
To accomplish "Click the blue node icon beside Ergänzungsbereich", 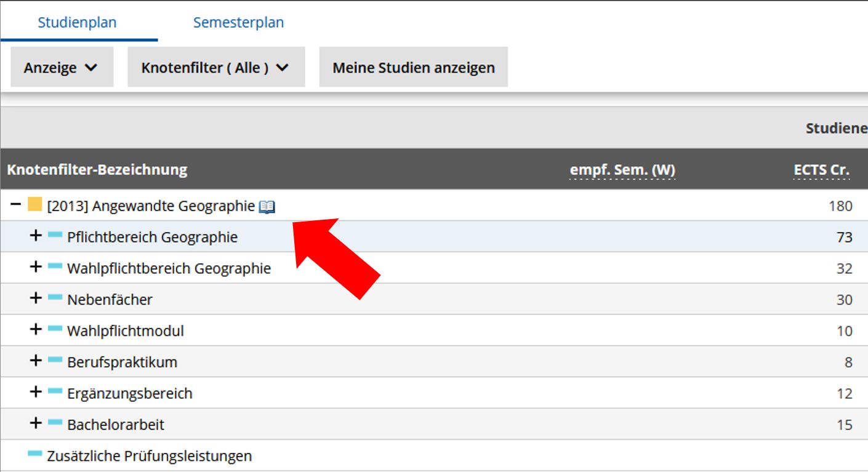I will [x=55, y=391].
